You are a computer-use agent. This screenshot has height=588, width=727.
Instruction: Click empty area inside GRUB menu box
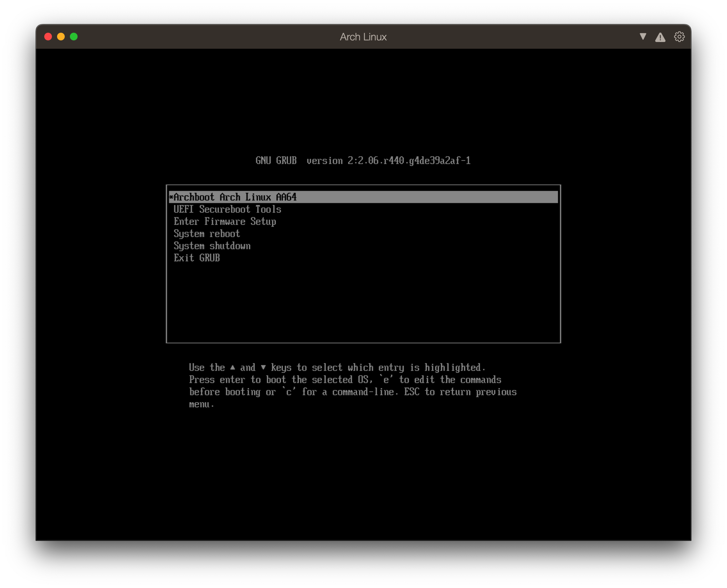(x=363, y=301)
